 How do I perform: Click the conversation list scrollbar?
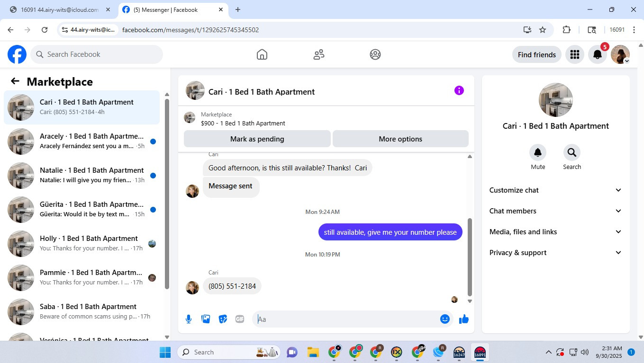point(167,194)
